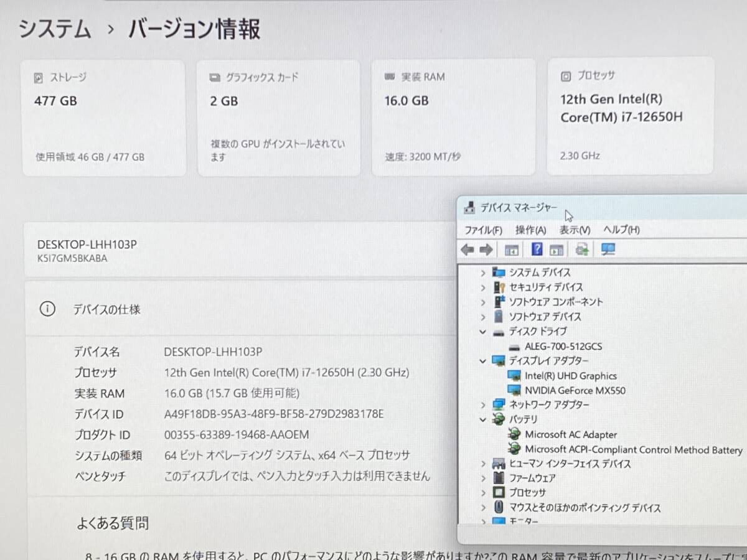Viewport: 747px width, 560px height.
Task: Expand the セキュリティ デバイス node
Action: click(482, 287)
